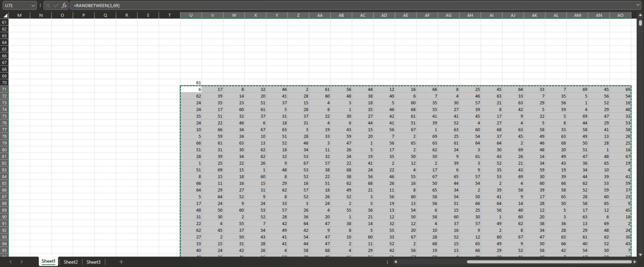The image size is (644, 267).
Task: Add a new worksheet with the + button
Action: (x=121, y=262)
